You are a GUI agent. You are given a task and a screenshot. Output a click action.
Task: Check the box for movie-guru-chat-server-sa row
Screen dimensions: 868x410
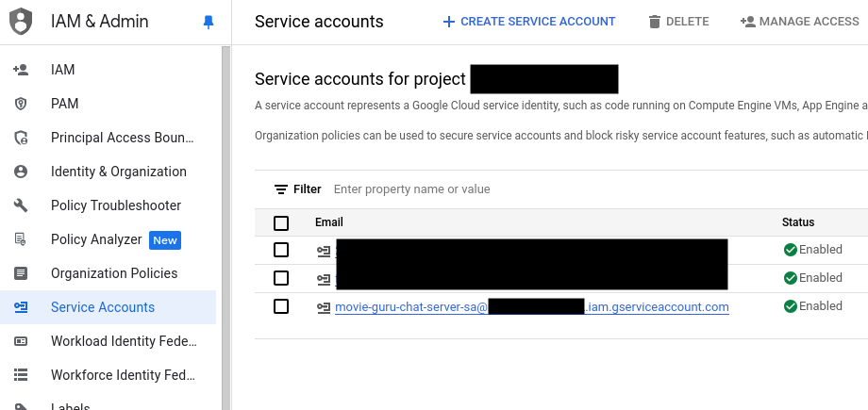click(x=281, y=306)
